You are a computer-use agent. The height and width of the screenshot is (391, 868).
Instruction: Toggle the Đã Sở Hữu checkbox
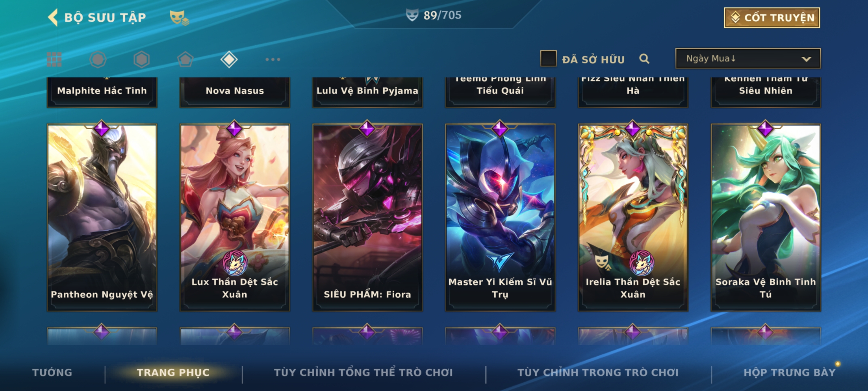click(548, 59)
